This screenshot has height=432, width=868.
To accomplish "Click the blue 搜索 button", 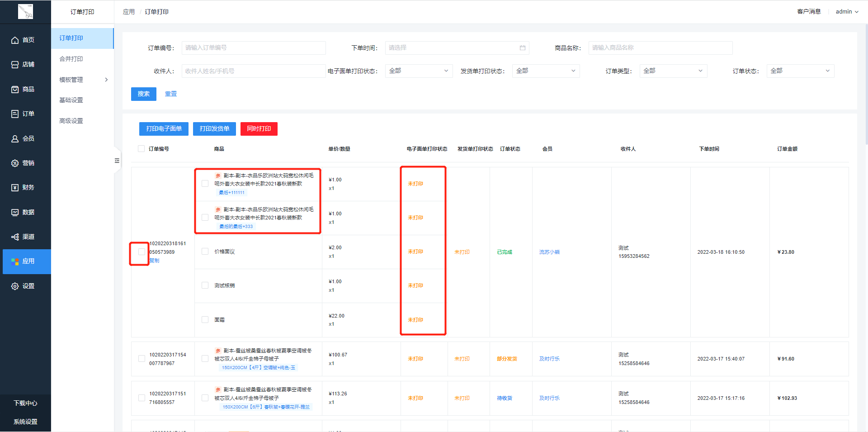I will pos(143,94).
